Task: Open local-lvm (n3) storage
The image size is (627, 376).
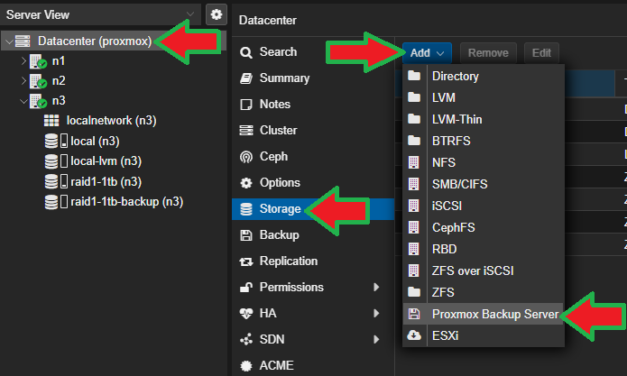Action: coord(106,161)
